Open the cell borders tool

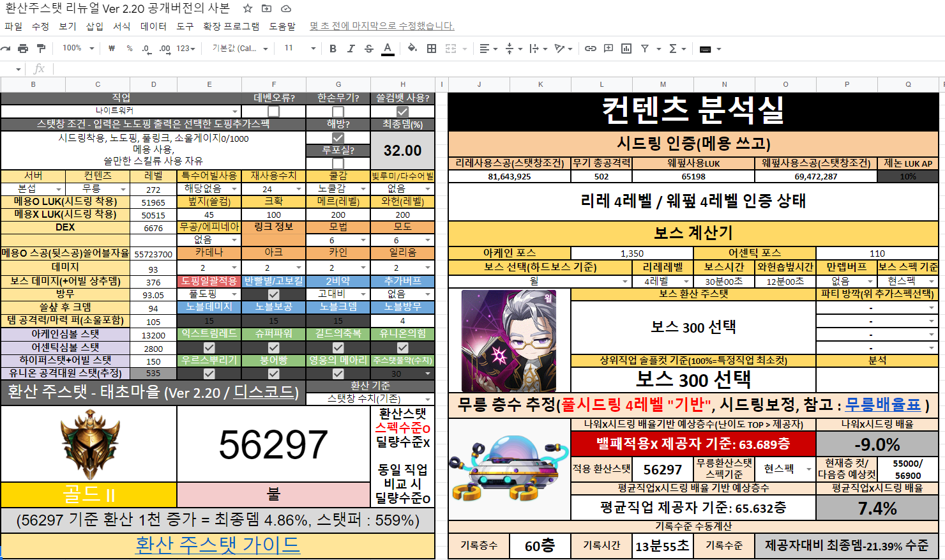[432, 49]
